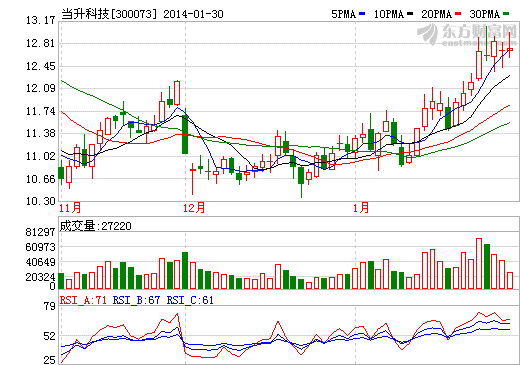Click the 成交量:27220 volume label

point(95,226)
